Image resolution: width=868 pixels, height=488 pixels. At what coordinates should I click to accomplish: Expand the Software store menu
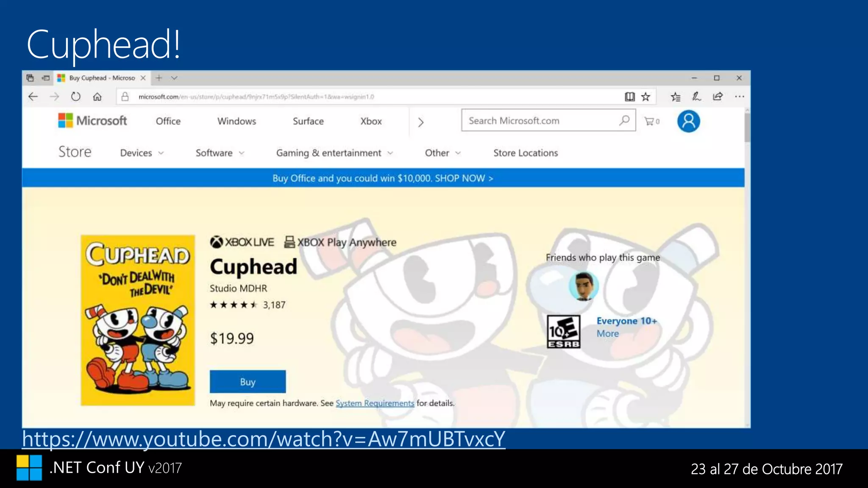[220, 153]
